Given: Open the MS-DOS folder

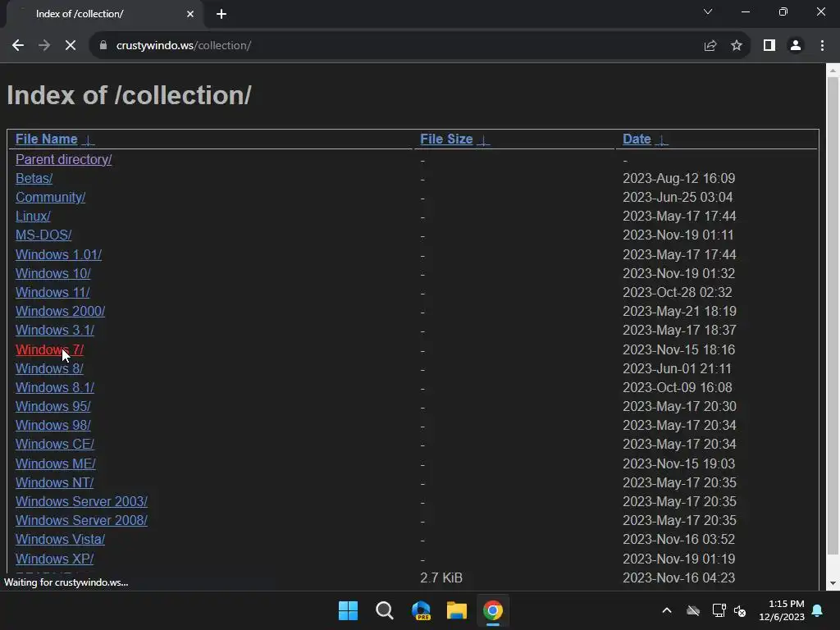Looking at the screenshot, I should click(43, 235).
